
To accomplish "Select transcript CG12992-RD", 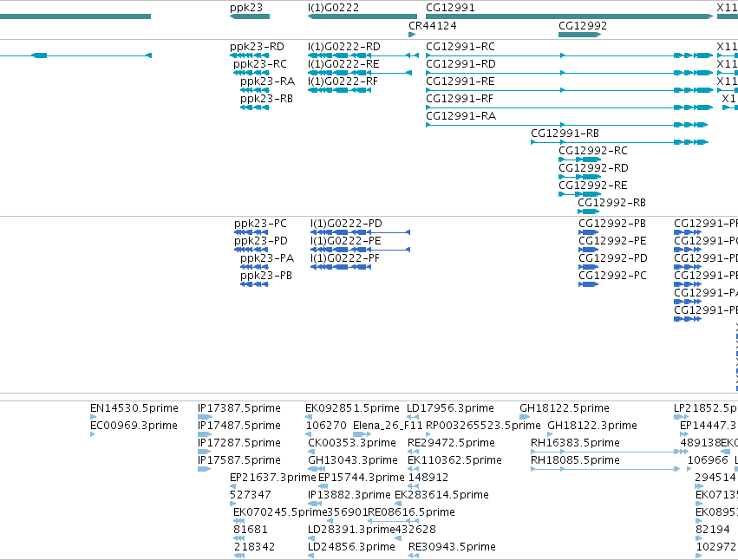I will tap(580, 177).
